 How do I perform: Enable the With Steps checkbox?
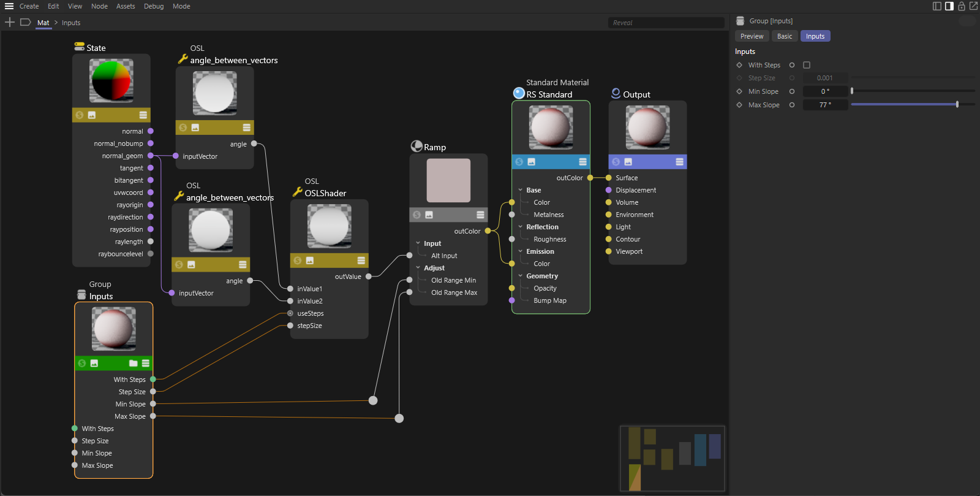(807, 65)
